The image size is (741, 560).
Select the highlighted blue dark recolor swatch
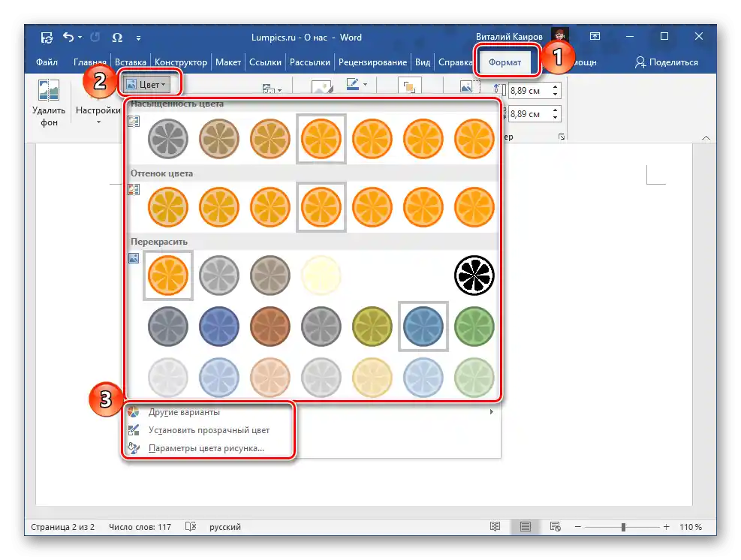423,327
